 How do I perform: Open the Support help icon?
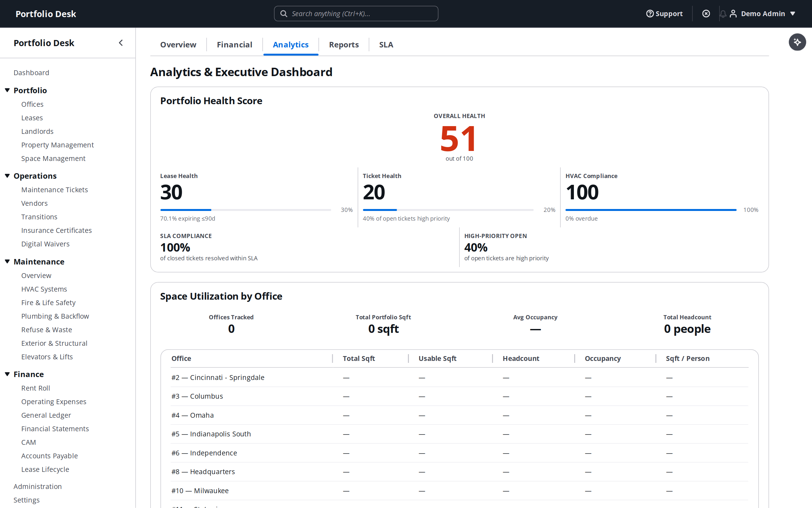coord(650,14)
